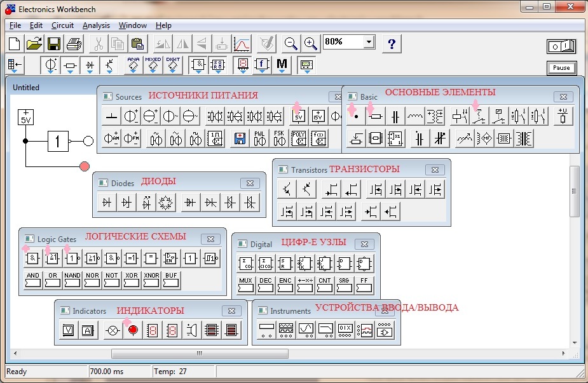Screen dimensions: 588x383
Task: Click the 700.00 ms status entry
Action: (107, 372)
